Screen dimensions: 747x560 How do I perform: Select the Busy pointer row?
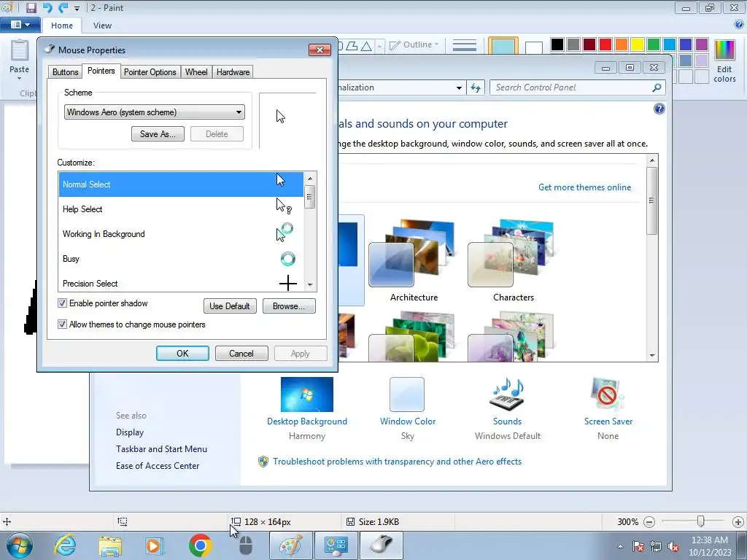(x=181, y=259)
